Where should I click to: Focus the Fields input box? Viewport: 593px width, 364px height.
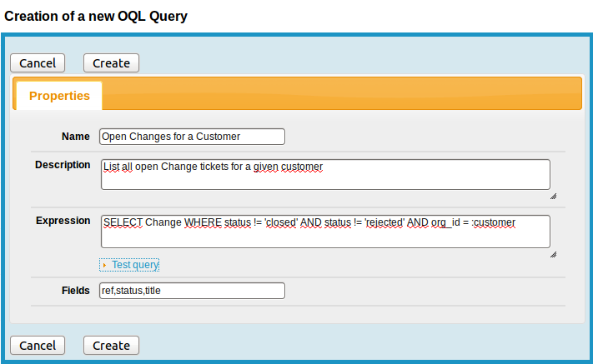pyautogui.click(x=192, y=291)
